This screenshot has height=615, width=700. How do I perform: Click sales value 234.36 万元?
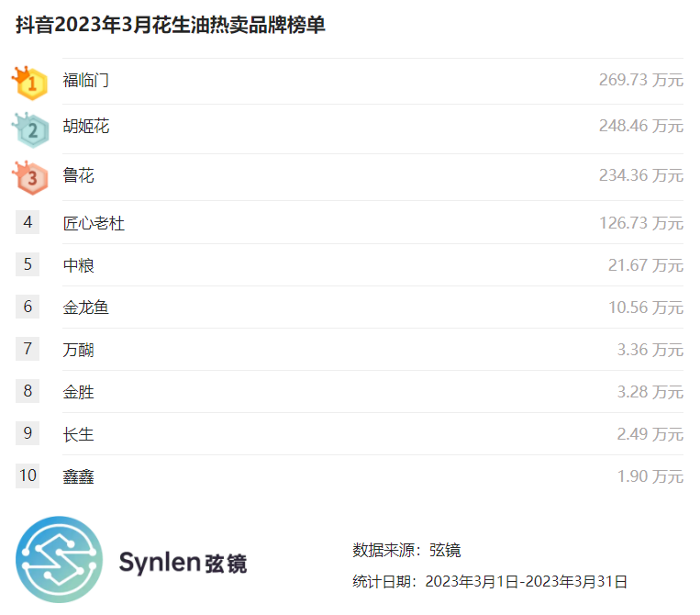[x=641, y=175]
